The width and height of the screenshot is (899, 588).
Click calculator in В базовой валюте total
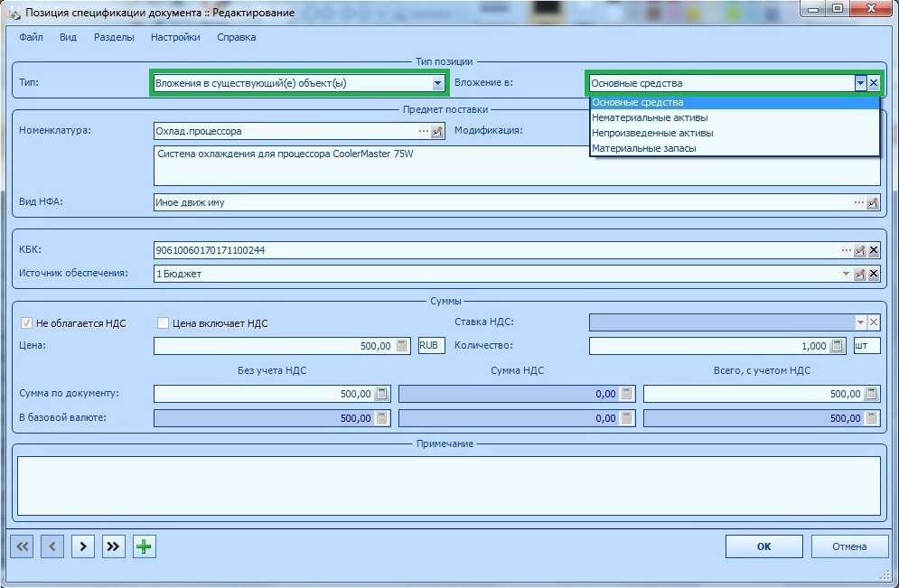pos(872,418)
